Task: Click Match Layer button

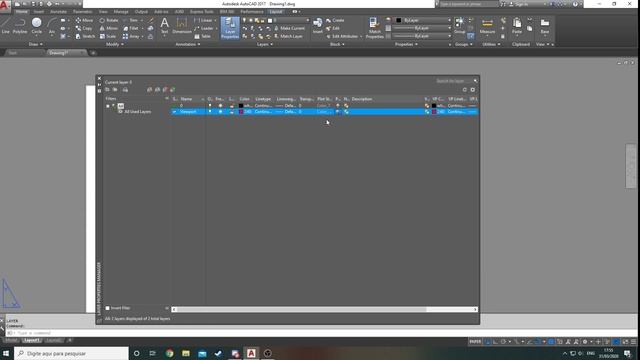Action: 288,36
